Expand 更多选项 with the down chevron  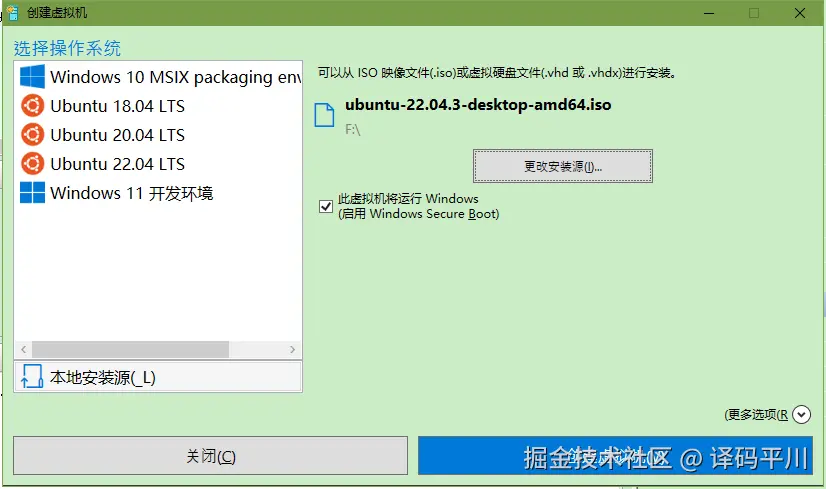(x=801, y=415)
